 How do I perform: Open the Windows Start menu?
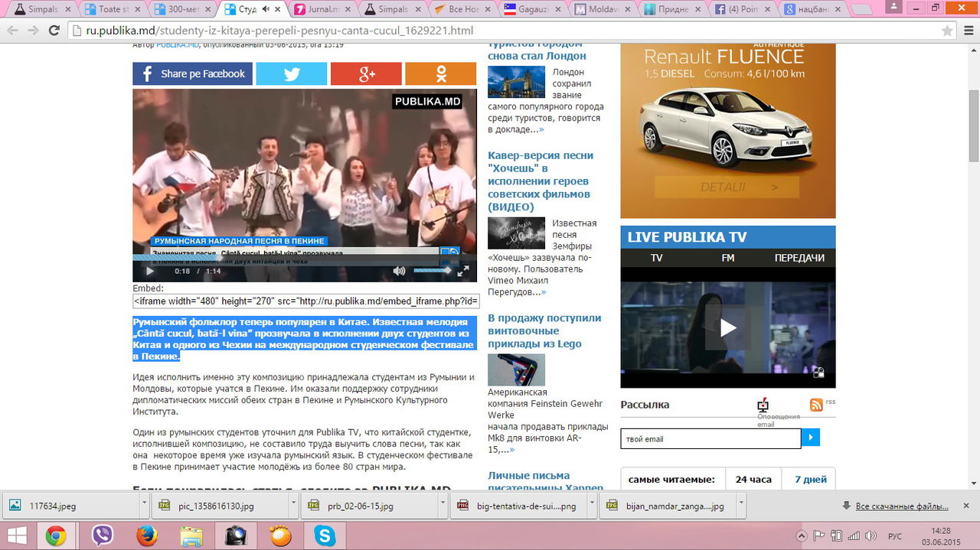(x=16, y=535)
